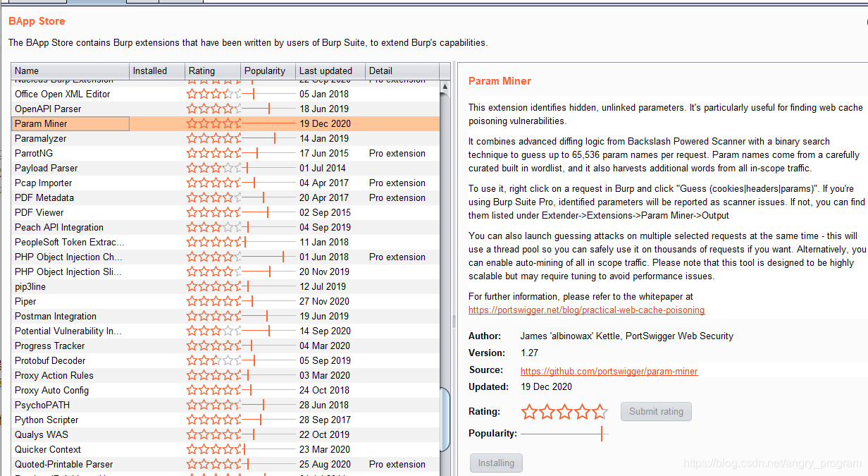This screenshot has height=476, width=868.
Task: Click popularity bar in OpenAPI Parser row
Action: coord(268,109)
